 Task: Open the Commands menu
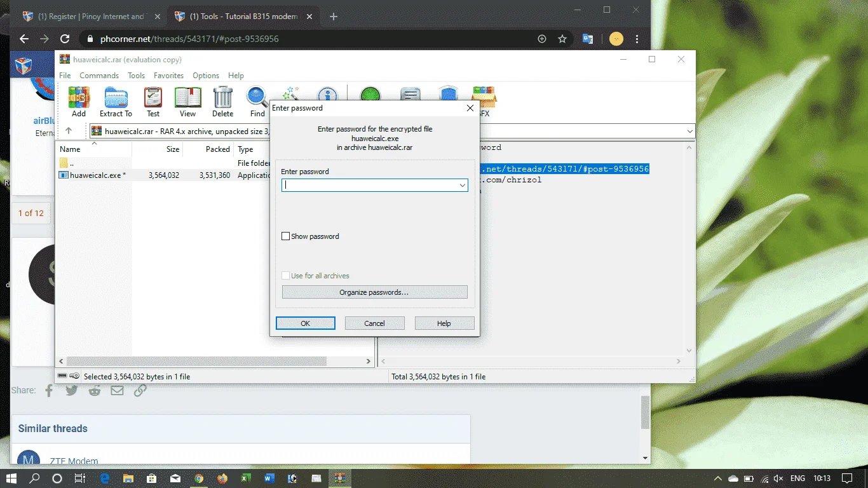pyautogui.click(x=99, y=76)
